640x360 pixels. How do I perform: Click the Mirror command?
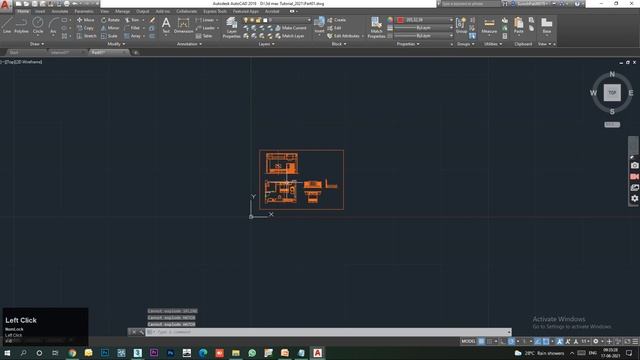coord(110,28)
